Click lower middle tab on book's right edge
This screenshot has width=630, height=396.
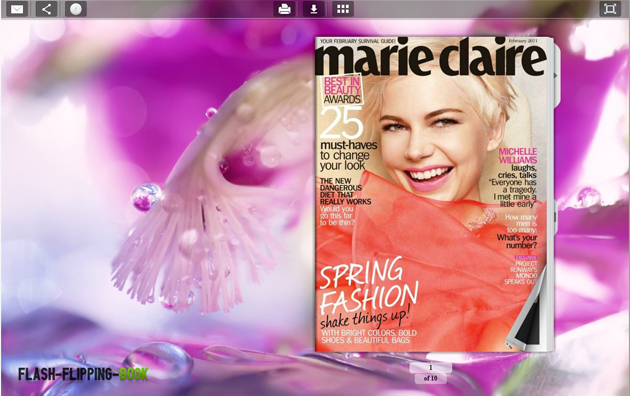(556, 217)
